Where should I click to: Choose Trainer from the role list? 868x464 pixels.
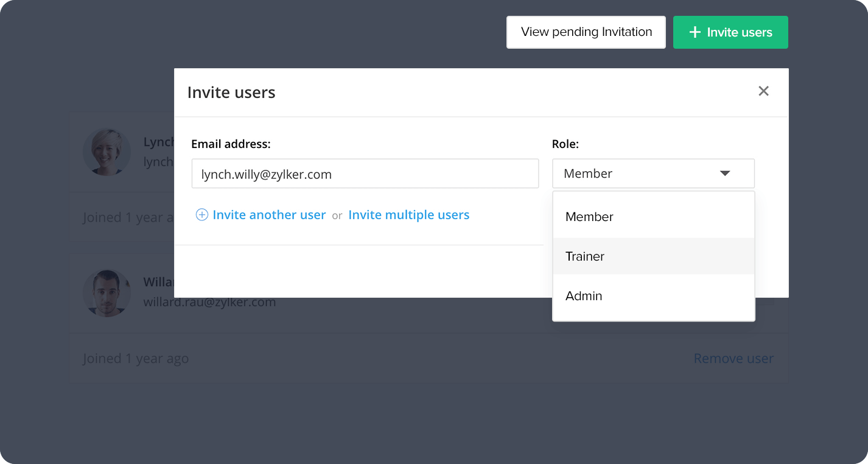(x=653, y=256)
